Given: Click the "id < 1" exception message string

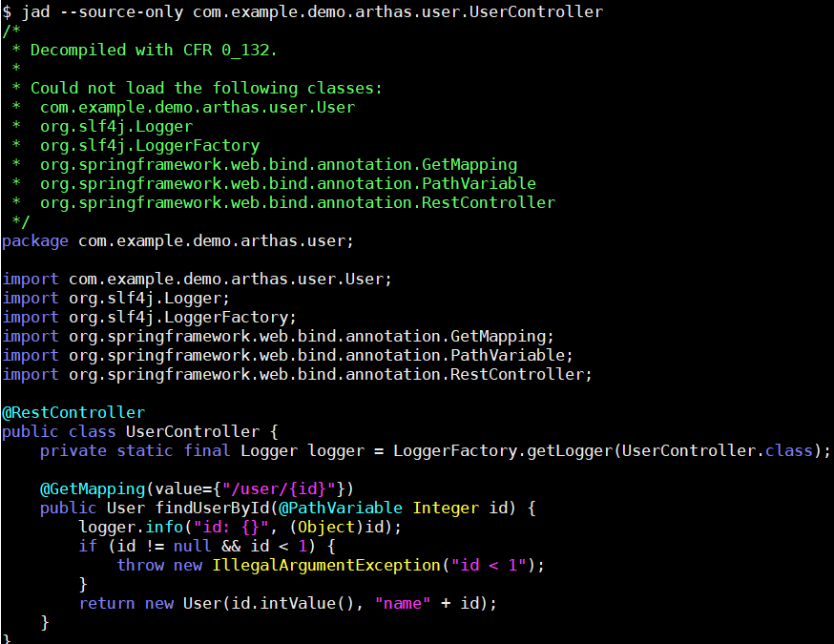Looking at the screenshot, I should click(489, 566).
